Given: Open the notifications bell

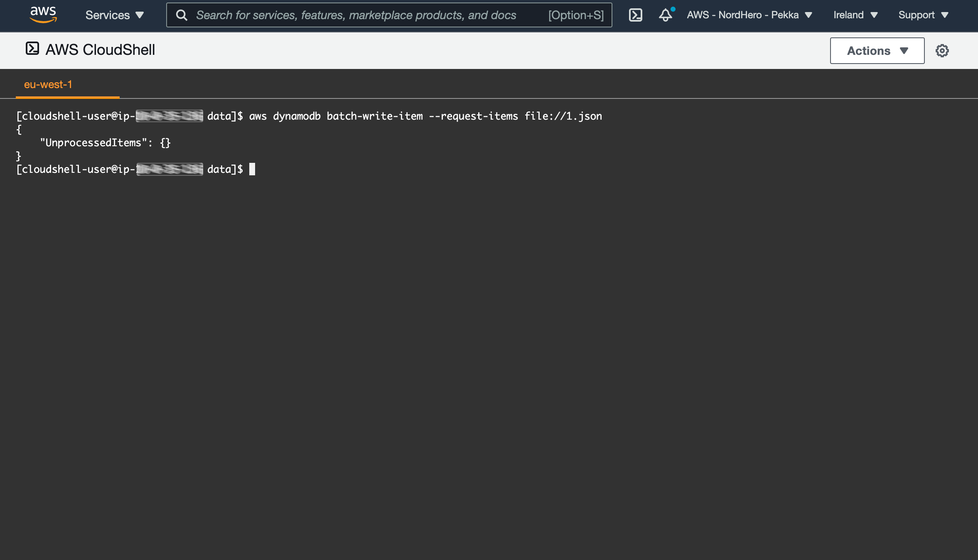Looking at the screenshot, I should [666, 15].
